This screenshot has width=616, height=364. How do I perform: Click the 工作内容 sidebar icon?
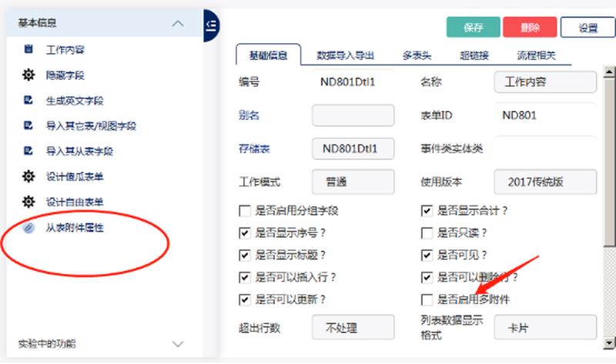point(28,49)
